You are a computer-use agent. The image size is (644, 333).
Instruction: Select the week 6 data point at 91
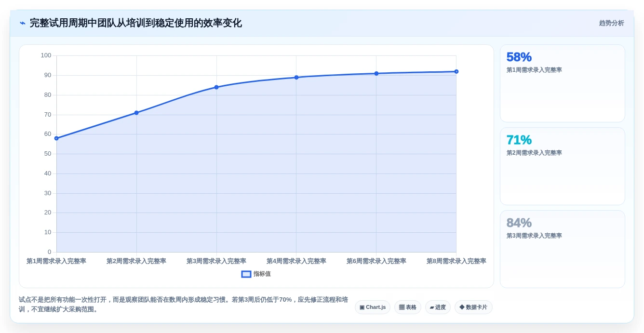(x=376, y=73)
